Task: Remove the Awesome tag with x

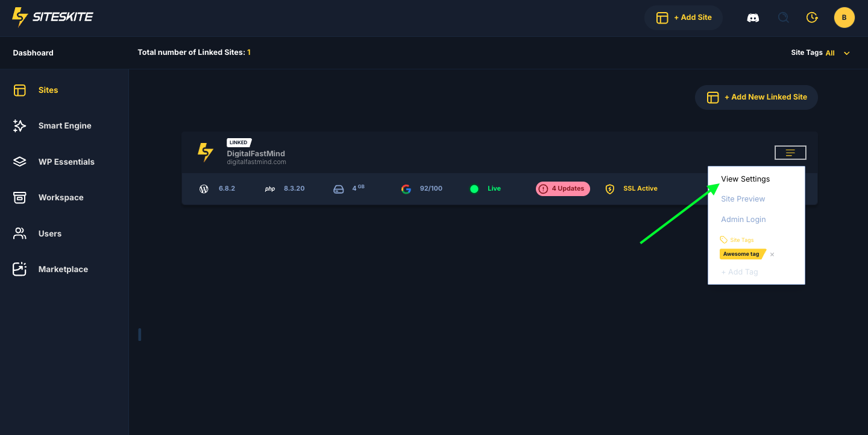Action: pos(772,255)
